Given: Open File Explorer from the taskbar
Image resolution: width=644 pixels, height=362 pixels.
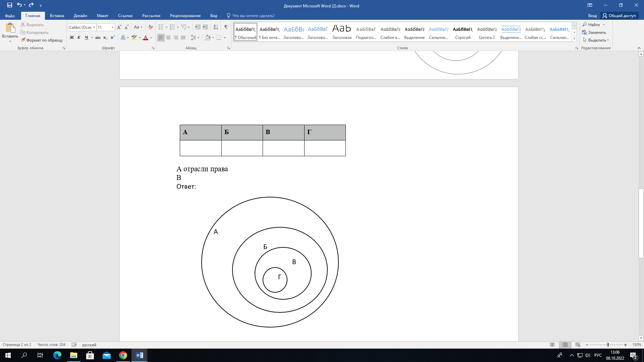Looking at the screenshot, I should pyautogui.click(x=74, y=355).
